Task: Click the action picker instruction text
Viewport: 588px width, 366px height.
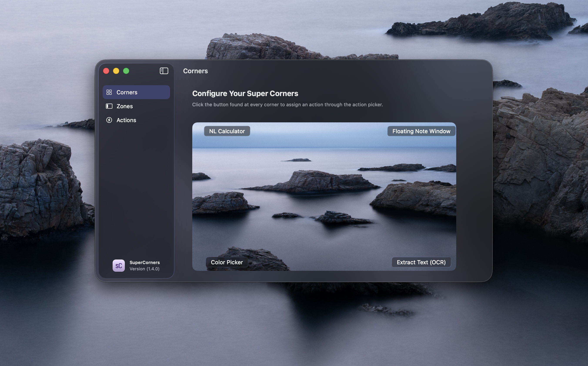Action: point(287,105)
